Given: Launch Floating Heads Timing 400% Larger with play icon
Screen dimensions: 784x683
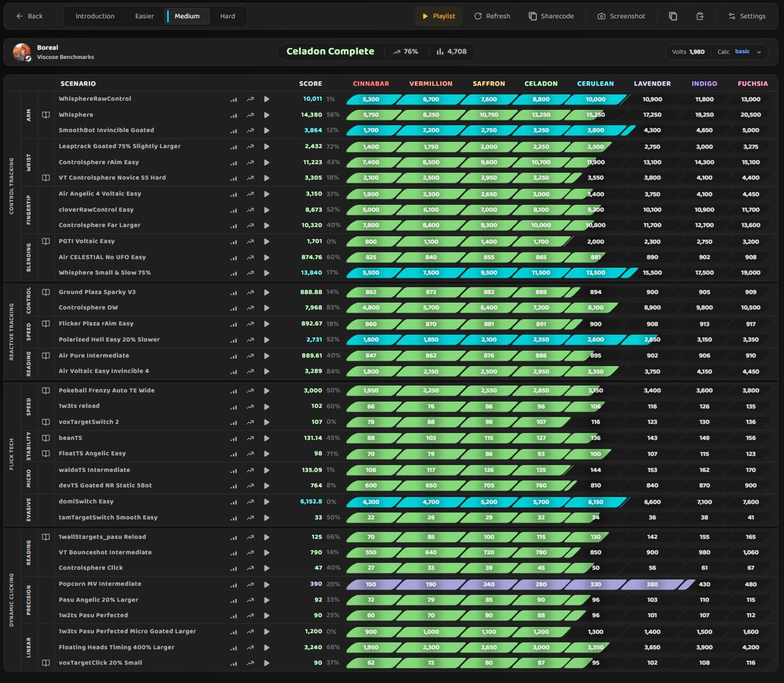Looking at the screenshot, I should click(x=267, y=648).
